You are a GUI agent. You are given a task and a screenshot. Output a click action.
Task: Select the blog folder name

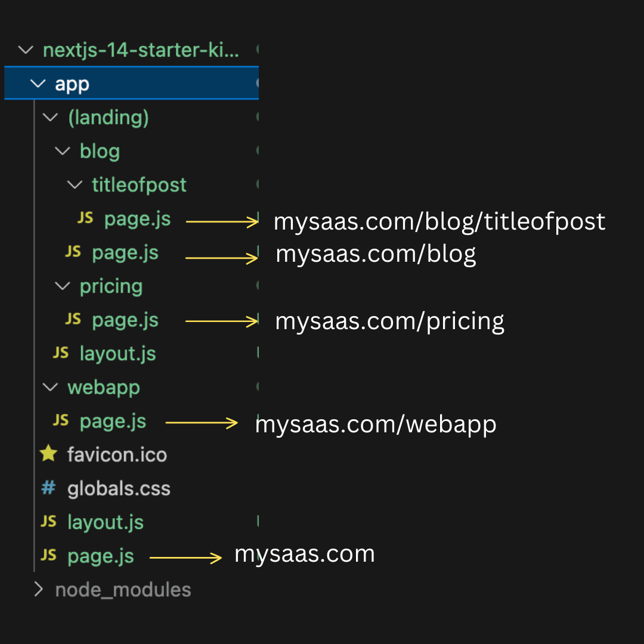(100, 151)
